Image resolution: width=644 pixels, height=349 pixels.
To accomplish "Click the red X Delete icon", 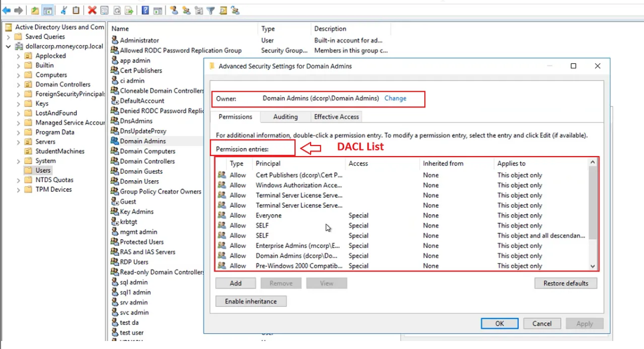I will (x=92, y=10).
